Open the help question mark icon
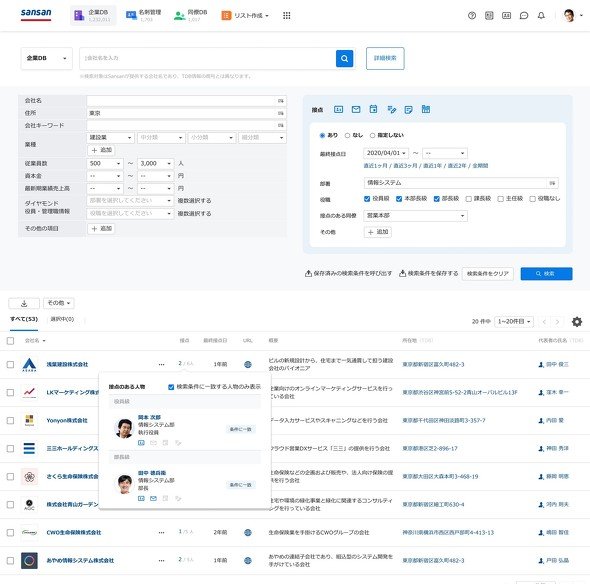Image resolution: width=590 pixels, height=584 pixels. click(471, 15)
